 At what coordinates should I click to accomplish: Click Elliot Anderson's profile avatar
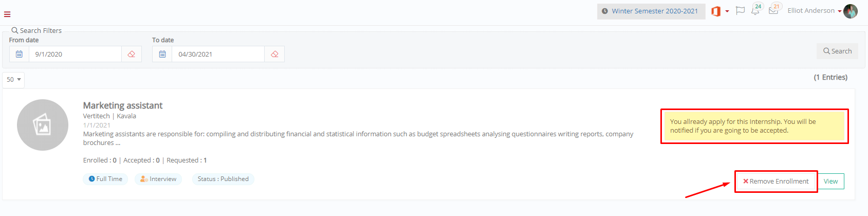pyautogui.click(x=851, y=11)
